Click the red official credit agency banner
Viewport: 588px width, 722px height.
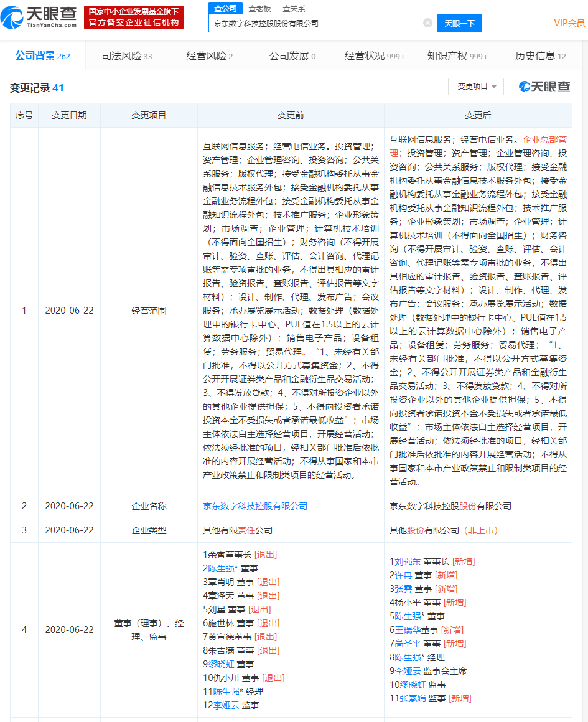tap(134, 17)
